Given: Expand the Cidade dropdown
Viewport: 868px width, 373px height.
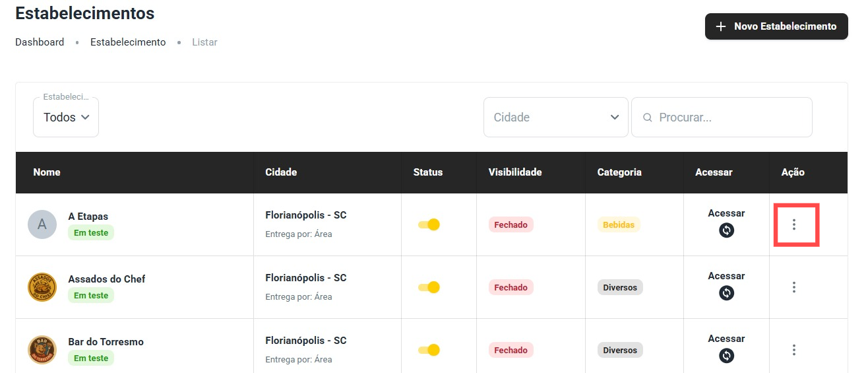Looking at the screenshot, I should tap(555, 118).
